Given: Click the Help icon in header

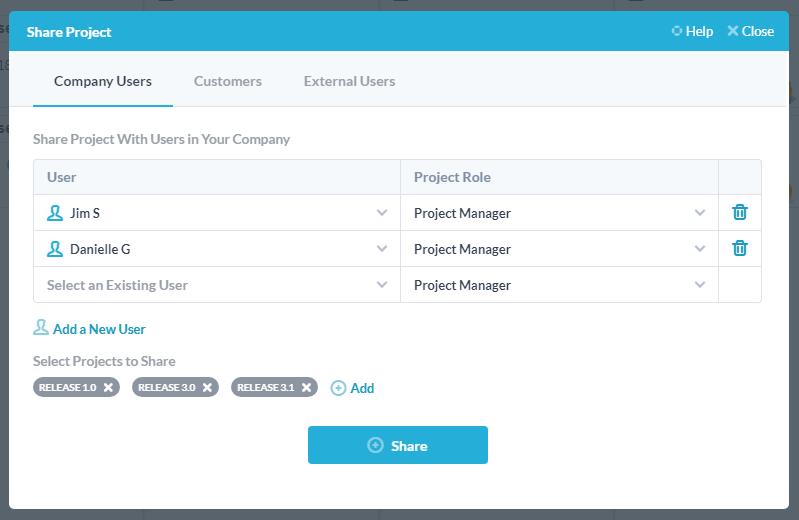Looking at the screenshot, I should point(677,31).
